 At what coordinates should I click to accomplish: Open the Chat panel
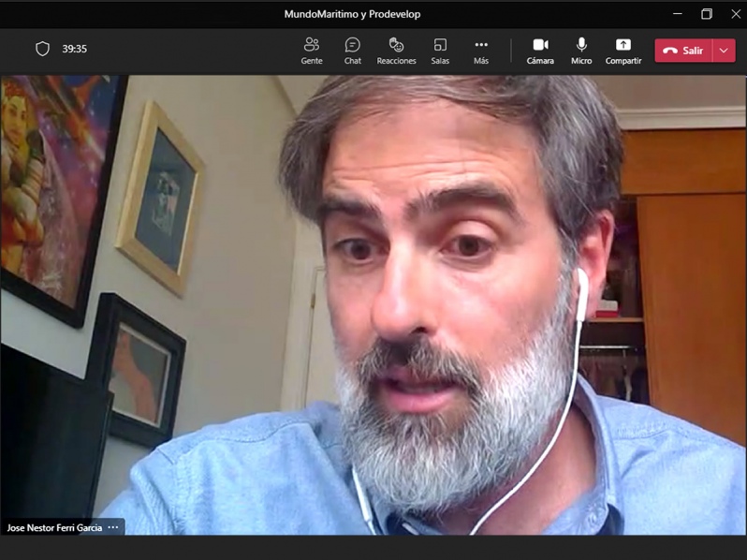[353, 51]
